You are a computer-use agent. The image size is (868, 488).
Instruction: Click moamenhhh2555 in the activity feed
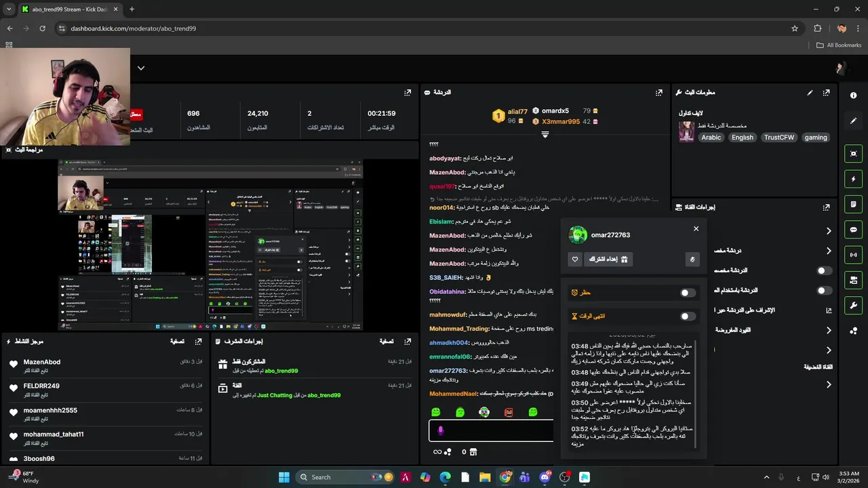[50, 411]
